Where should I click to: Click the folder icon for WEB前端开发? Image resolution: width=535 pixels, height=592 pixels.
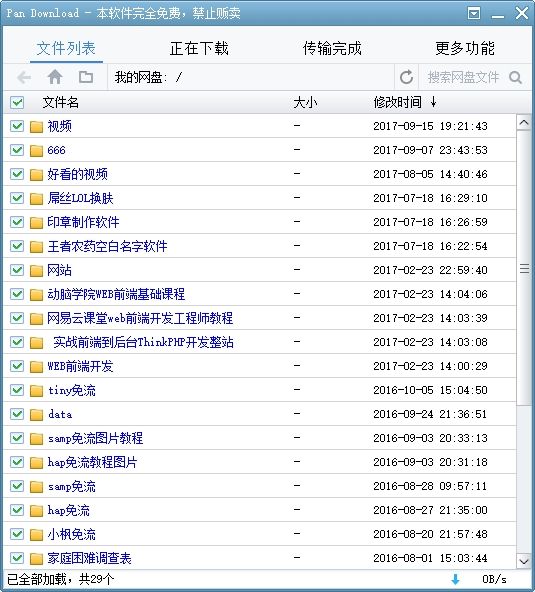(36, 367)
